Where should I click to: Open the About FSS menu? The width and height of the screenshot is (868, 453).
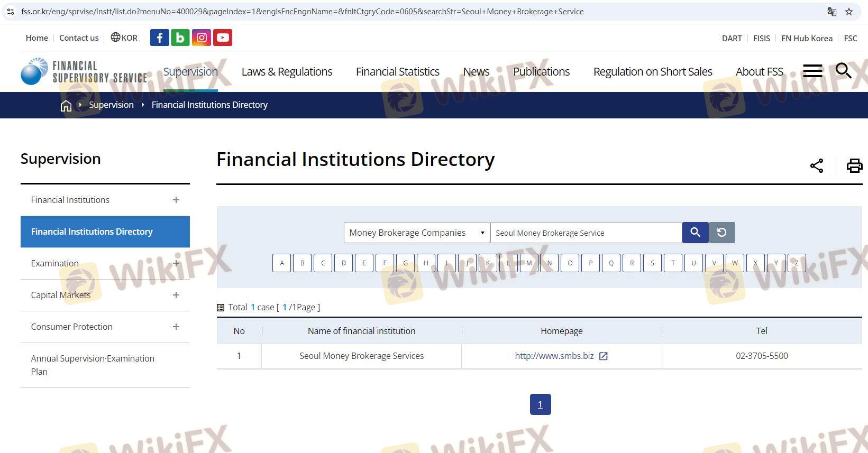[x=760, y=71]
